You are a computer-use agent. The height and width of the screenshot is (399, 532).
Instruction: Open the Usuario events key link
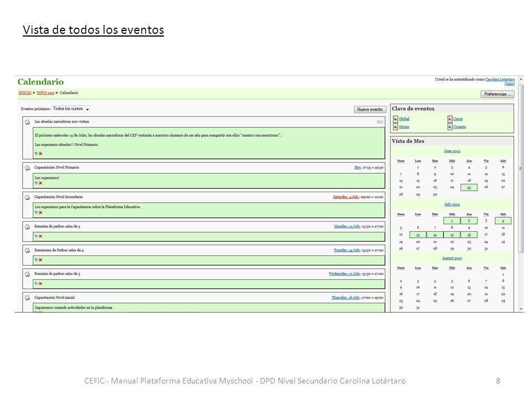(459, 126)
